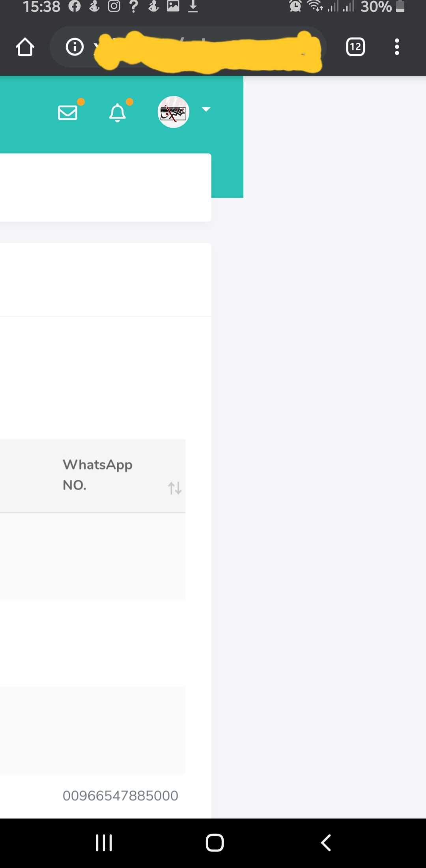Toggle the notifications orange dot

point(129,102)
